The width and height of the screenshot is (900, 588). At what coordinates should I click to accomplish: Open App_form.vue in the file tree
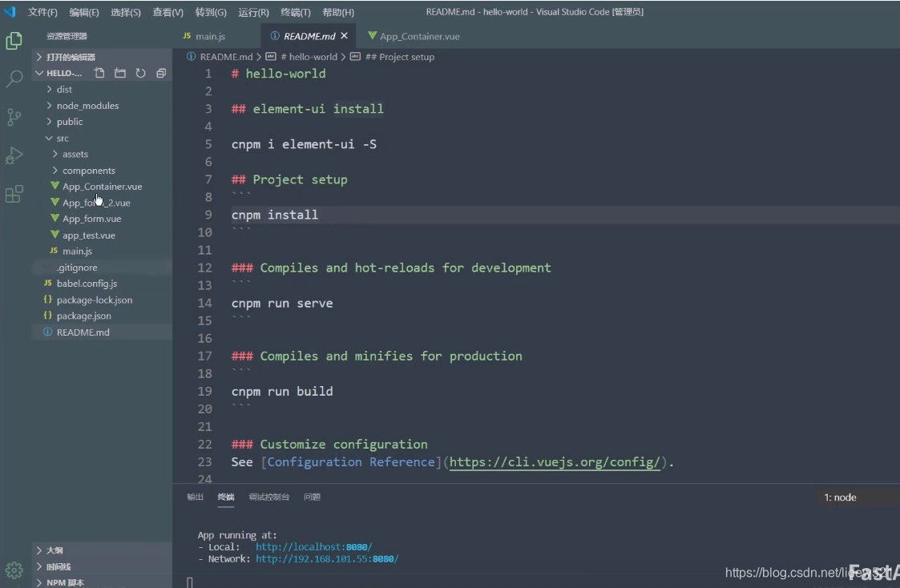(x=102, y=219)
